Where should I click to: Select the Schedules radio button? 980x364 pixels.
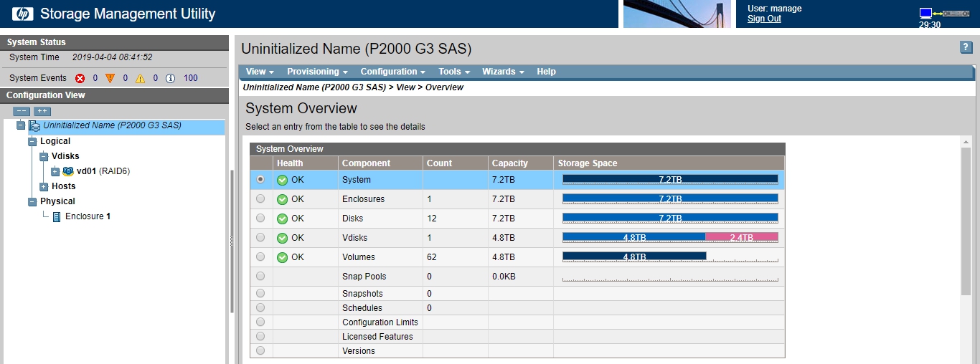(260, 307)
